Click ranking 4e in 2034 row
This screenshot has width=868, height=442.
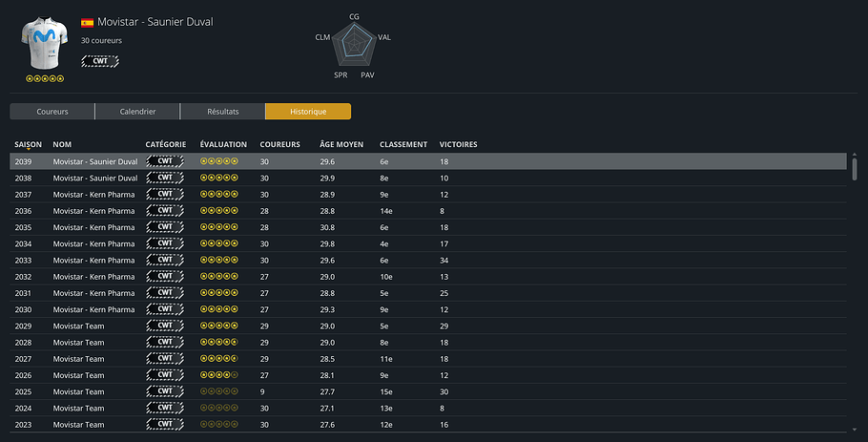[x=384, y=243]
